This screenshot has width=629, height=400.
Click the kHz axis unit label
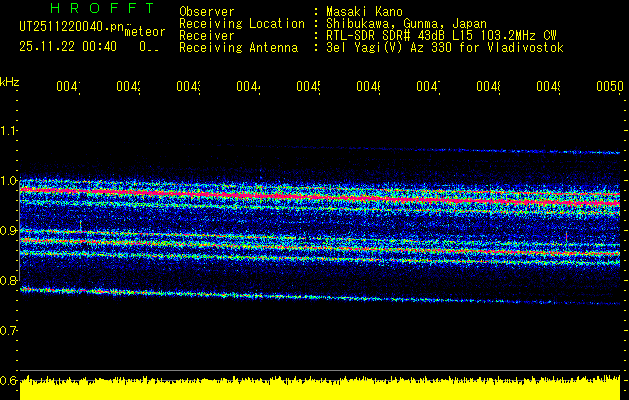[x=9, y=80]
